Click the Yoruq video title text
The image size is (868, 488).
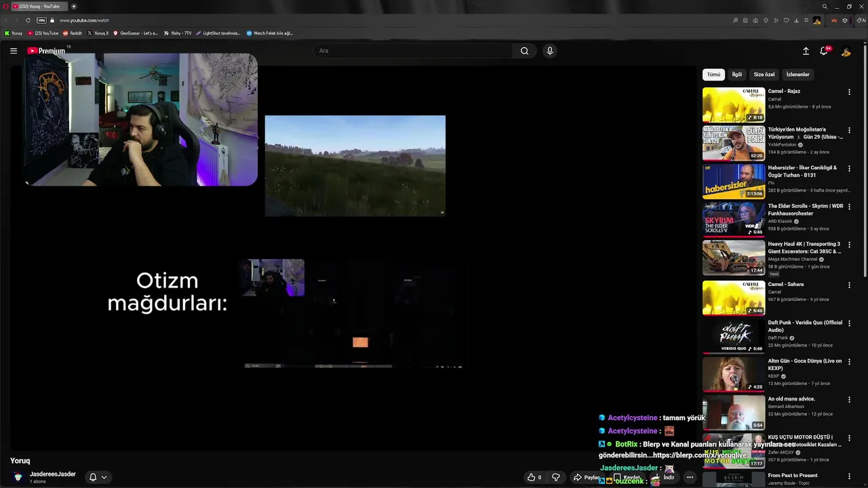(20, 461)
